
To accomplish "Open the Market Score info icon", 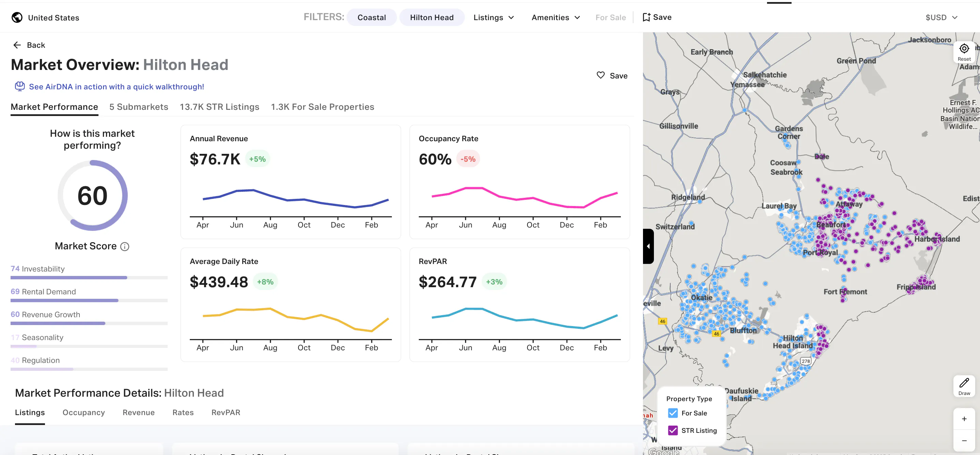I will coord(125,247).
